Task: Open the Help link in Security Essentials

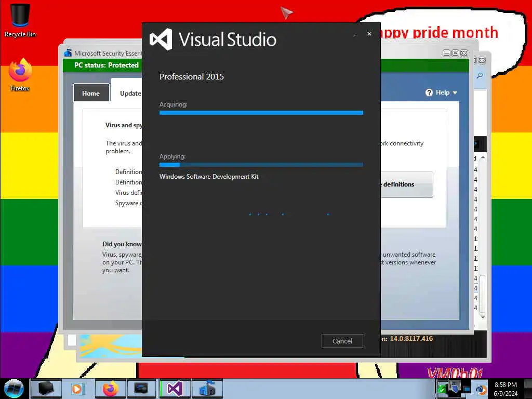Action: [443, 92]
